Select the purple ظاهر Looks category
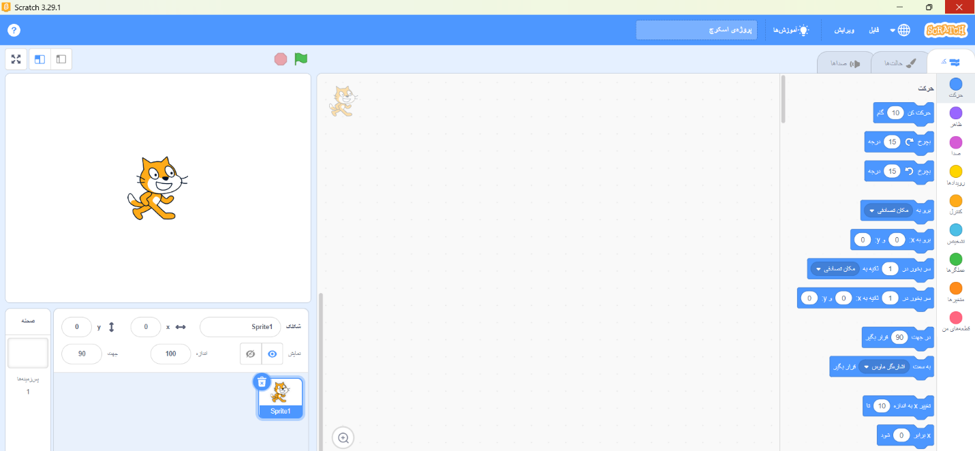Screen dimensions: 975x451 [956, 117]
